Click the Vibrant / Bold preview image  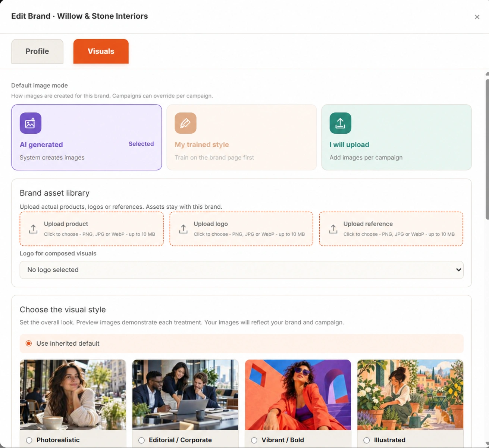[x=298, y=395]
